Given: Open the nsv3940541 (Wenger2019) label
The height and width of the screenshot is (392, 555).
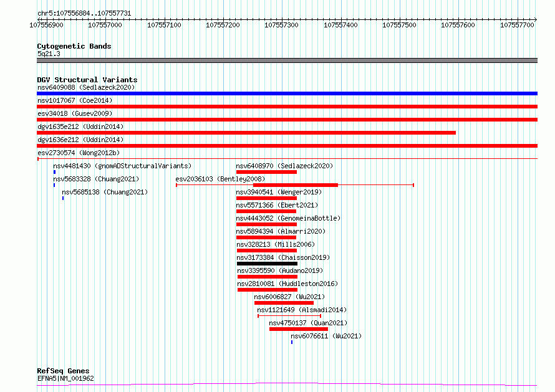Looking at the screenshot, I should pos(279,192).
